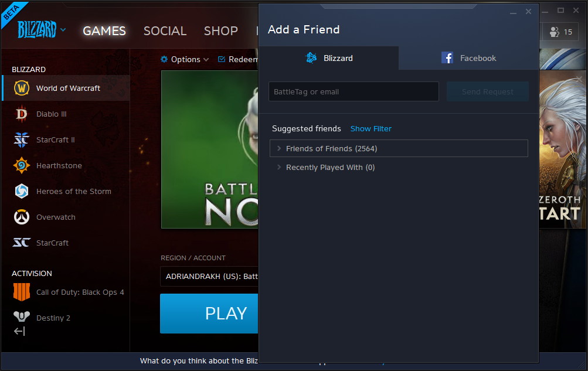The width and height of the screenshot is (588, 371).
Task: Open the Heroes of the Storm icon
Action: coord(21,191)
